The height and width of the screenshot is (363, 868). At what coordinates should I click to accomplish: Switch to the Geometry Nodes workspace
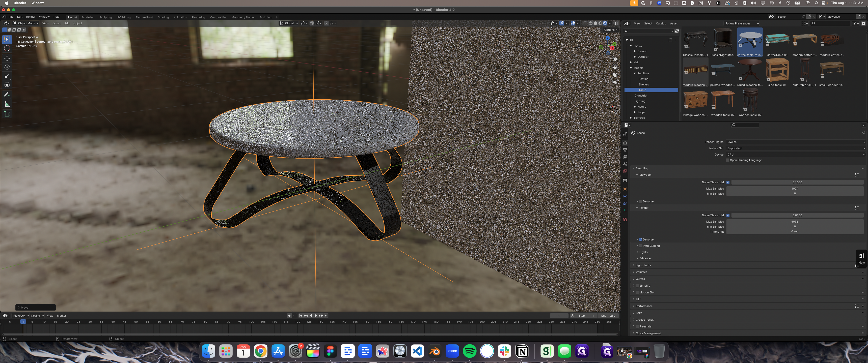pos(243,17)
